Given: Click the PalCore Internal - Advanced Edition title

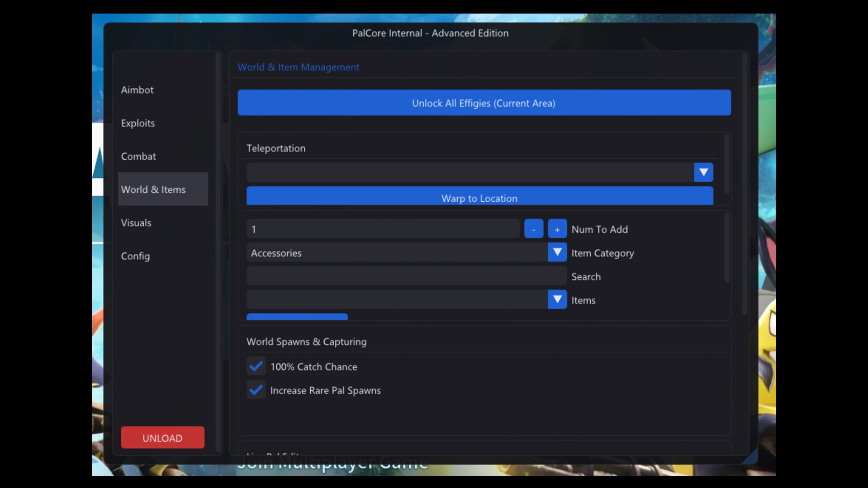Looking at the screenshot, I should pyautogui.click(x=431, y=33).
